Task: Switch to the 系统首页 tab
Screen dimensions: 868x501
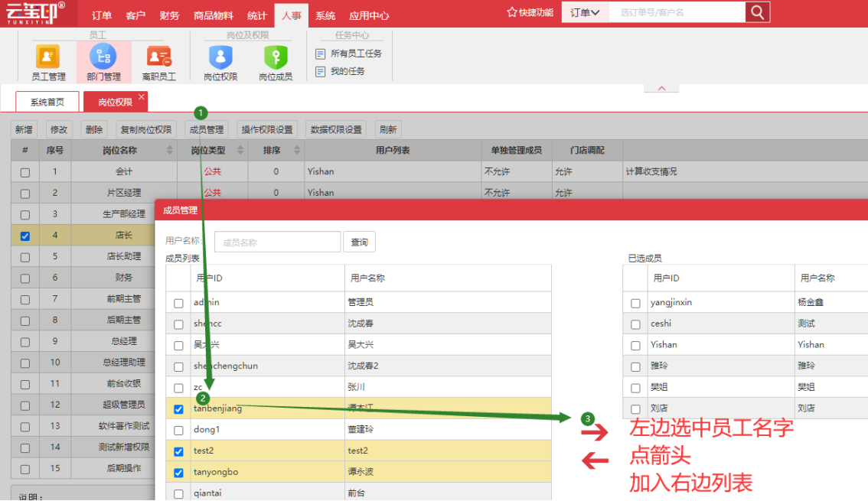Action: pyautogui.click(x=47, y=102)
